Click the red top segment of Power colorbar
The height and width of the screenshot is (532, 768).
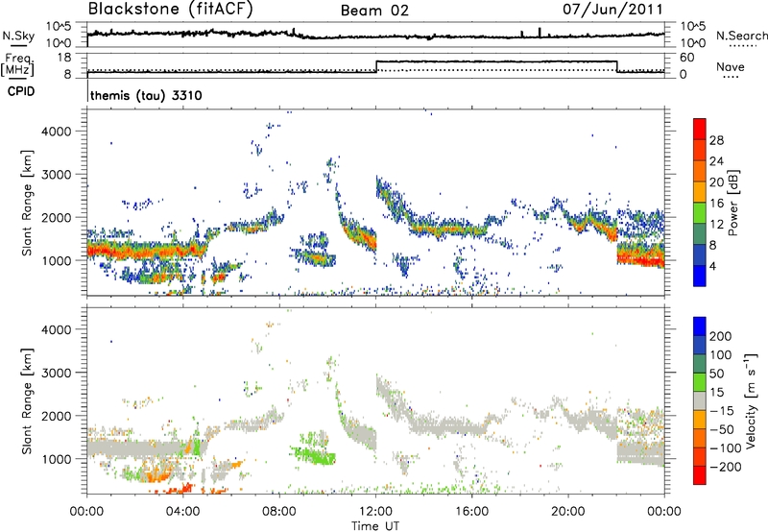click(x=700, y=129)
